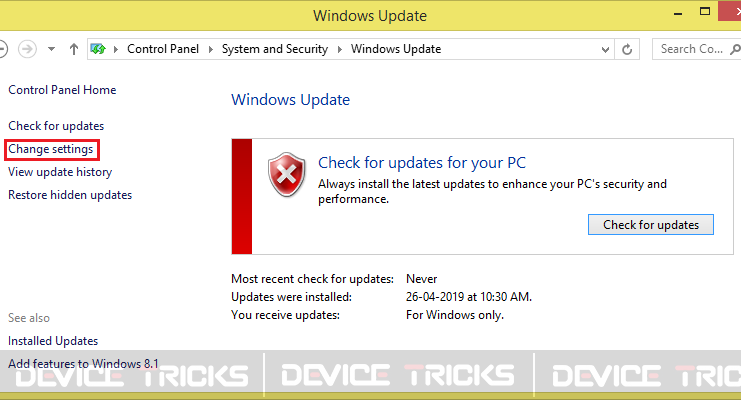Screen dimensions: 741x400
Task: Expand the chevron after Control Panel breadcrumb
Action: coord(211,49)
